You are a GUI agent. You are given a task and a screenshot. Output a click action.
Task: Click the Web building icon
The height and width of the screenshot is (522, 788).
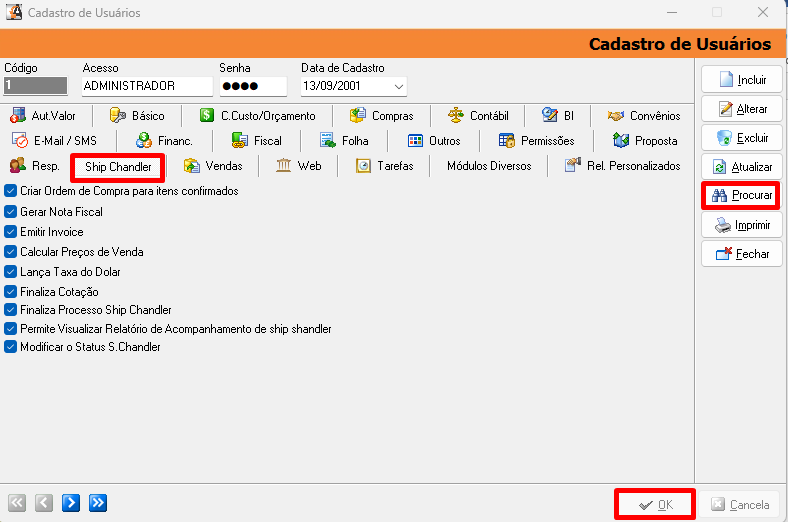tap(283, 165)
